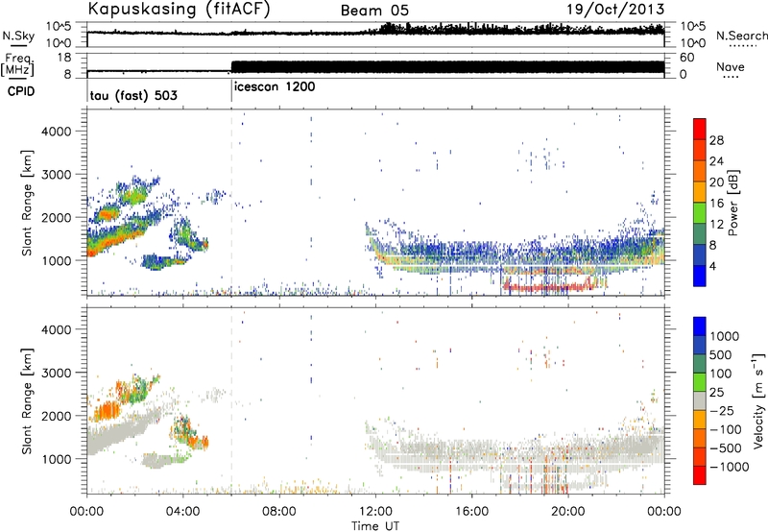Click 'Slant Range [km]' label of power panel
The width and height of the screenshot is (768, 532).
28,203
